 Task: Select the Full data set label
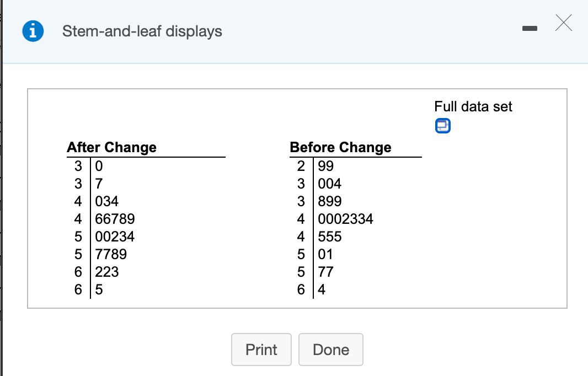[x=473, y=106]
